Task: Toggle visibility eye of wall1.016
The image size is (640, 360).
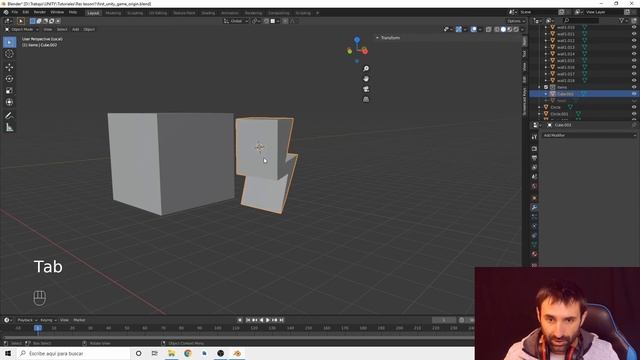Action: [634, 67]
